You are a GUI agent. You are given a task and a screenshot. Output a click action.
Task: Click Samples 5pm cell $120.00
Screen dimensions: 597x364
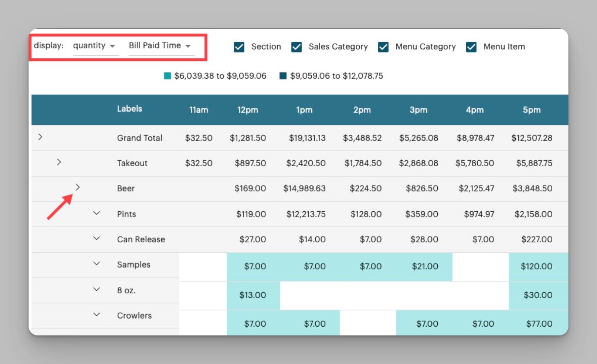click(538, 267)
